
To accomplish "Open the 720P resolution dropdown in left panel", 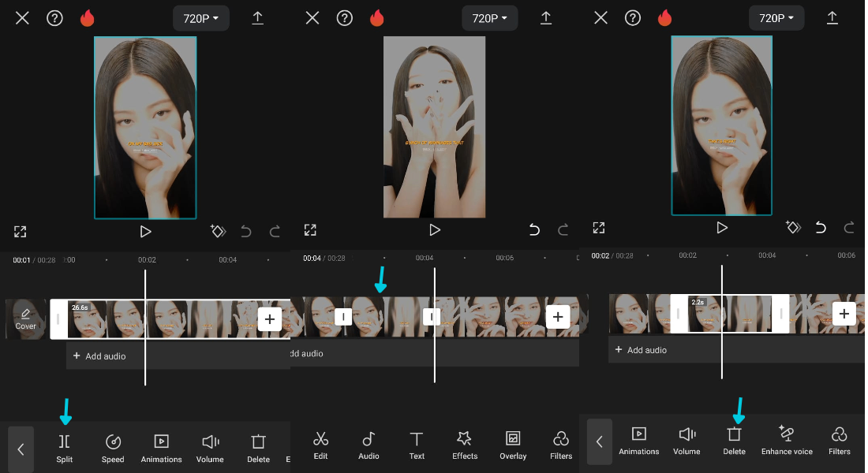I will pyautogui.click(x=201, y=18).
